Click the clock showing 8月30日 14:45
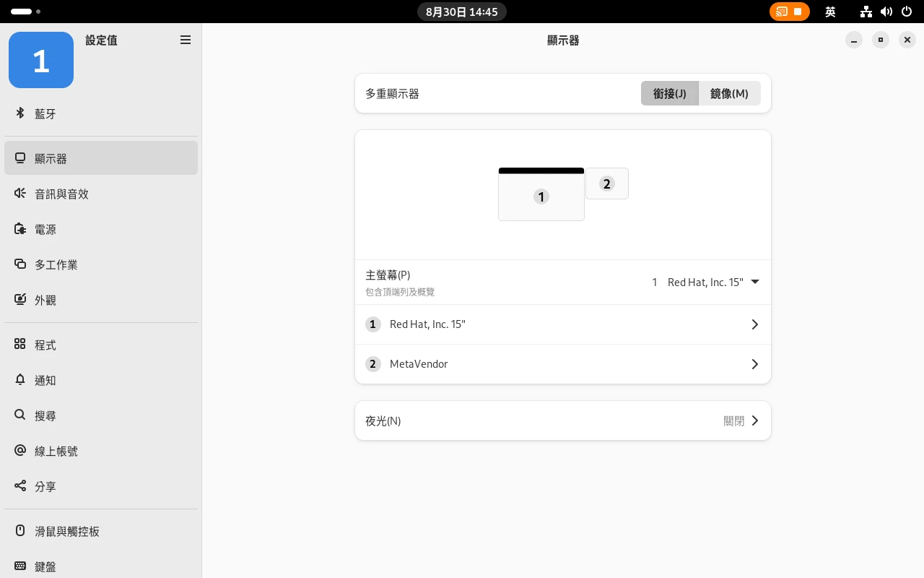924x578 pixels. [x=462, y=12]
